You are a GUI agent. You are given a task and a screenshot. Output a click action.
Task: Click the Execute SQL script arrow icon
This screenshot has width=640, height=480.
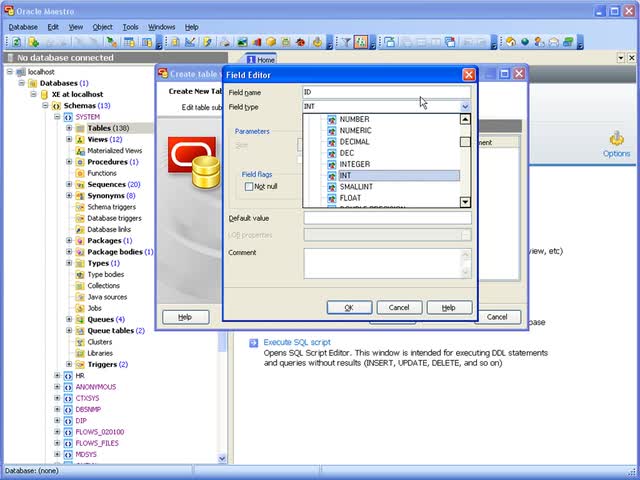pyautogui.click(x=253, y=343)
